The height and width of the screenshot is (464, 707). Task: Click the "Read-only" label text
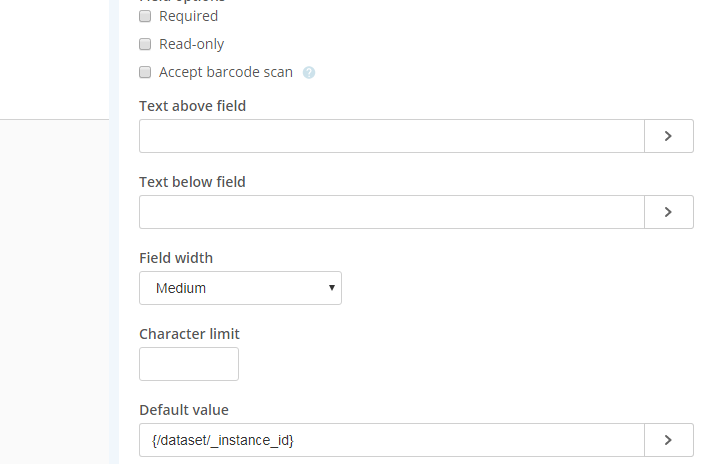point(192,44)
